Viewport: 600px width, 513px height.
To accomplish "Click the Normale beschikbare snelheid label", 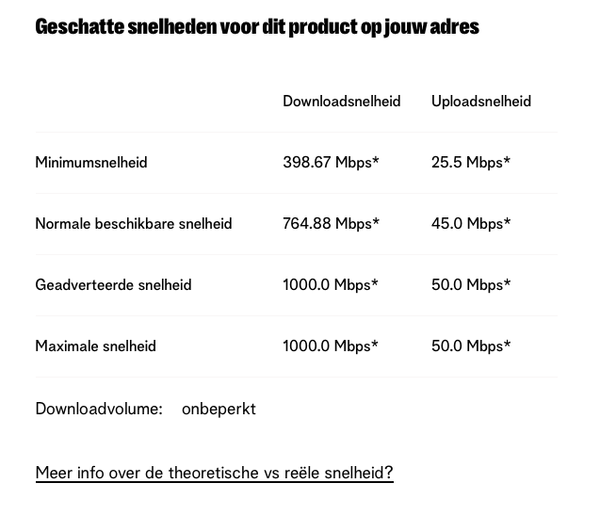I will pyautogui.click(x=134, y=223).
